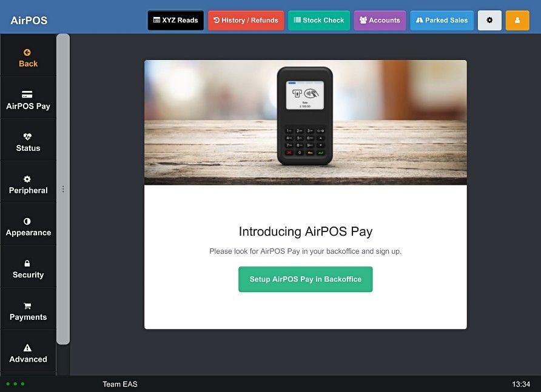Click the orange Back arrow icon
The image size is (541, 392).
tap(27, 52)
